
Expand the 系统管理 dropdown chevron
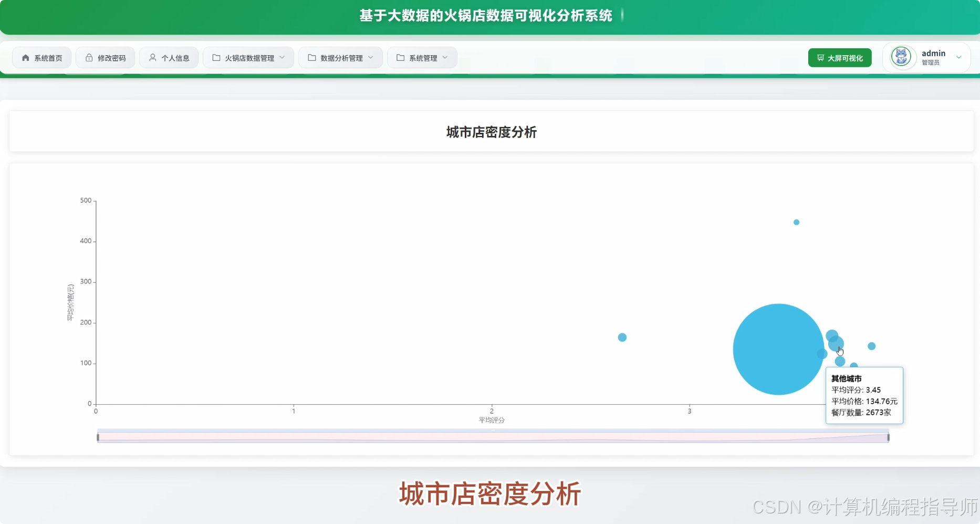[445, 58]
